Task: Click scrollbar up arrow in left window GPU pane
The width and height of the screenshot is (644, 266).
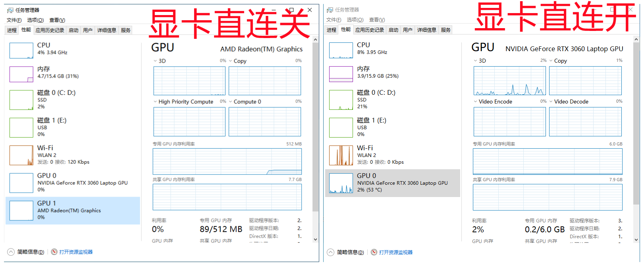Action: [x=316, y=40]
